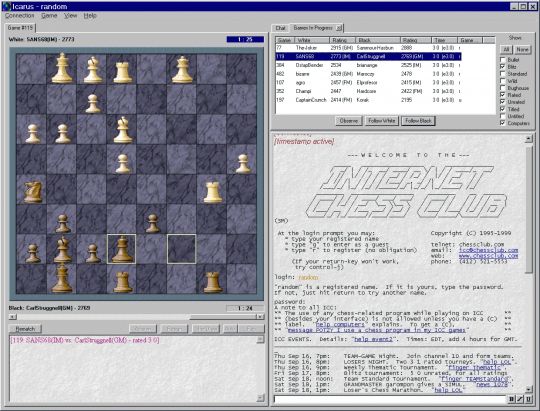Screen dimensions: 540x411
Task: Switch to the Chat tab
Action: pyautogui.click(x=280, y=28)
